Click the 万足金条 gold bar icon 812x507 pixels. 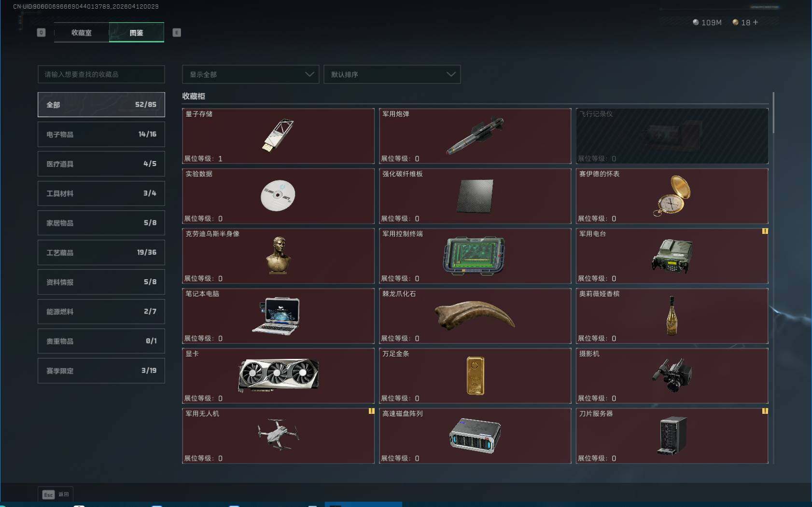[476, 376]
